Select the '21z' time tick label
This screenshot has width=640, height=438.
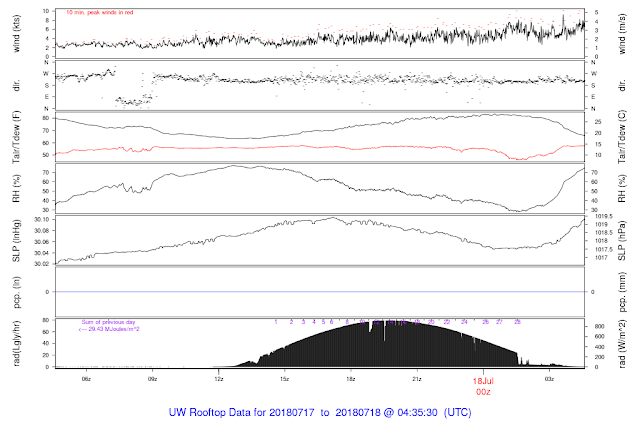click(x=417, y=379)
